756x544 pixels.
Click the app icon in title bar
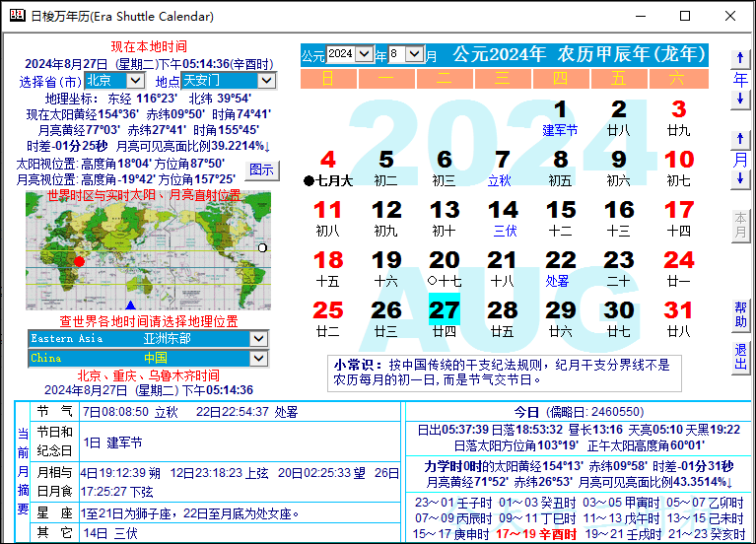pos(18,16)
